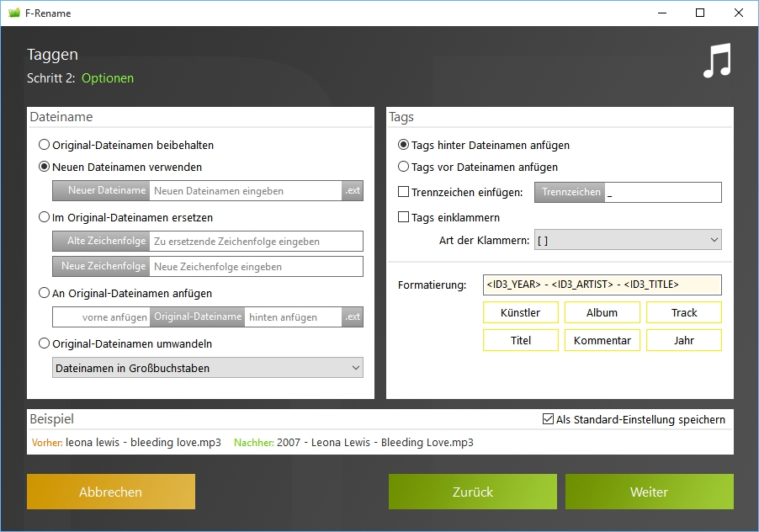759x532 pixels.
Task: Enable 'Trennzeichen einfügen' checkbox
Action: (404, 192)
